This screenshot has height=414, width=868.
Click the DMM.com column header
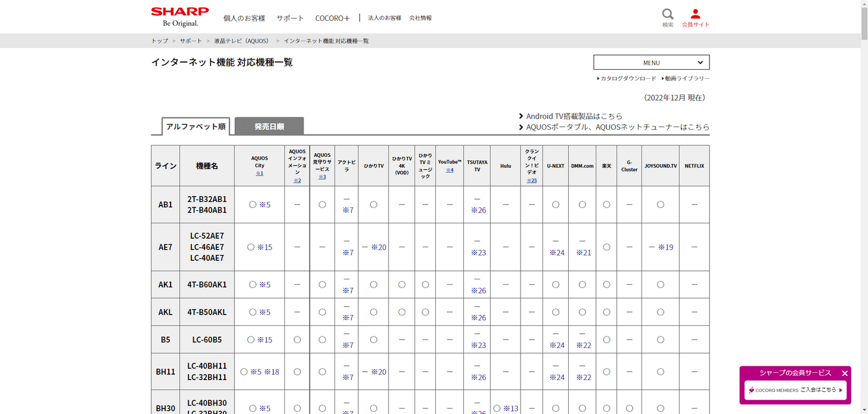(582, 166)
